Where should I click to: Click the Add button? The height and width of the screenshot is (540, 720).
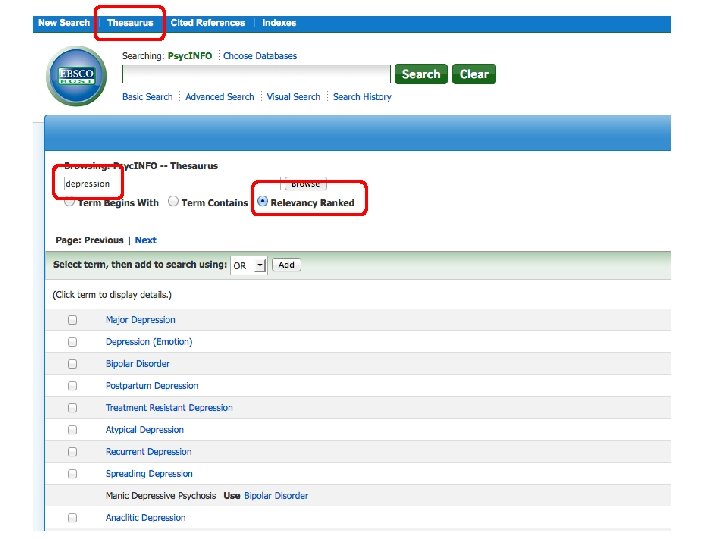pyautogui.click(x=286, y=265)
